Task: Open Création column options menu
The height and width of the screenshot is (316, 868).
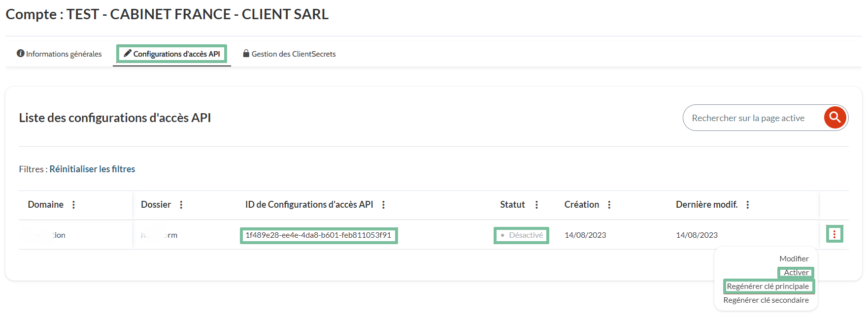Action: pyautogui.click(x=609, y=205)
